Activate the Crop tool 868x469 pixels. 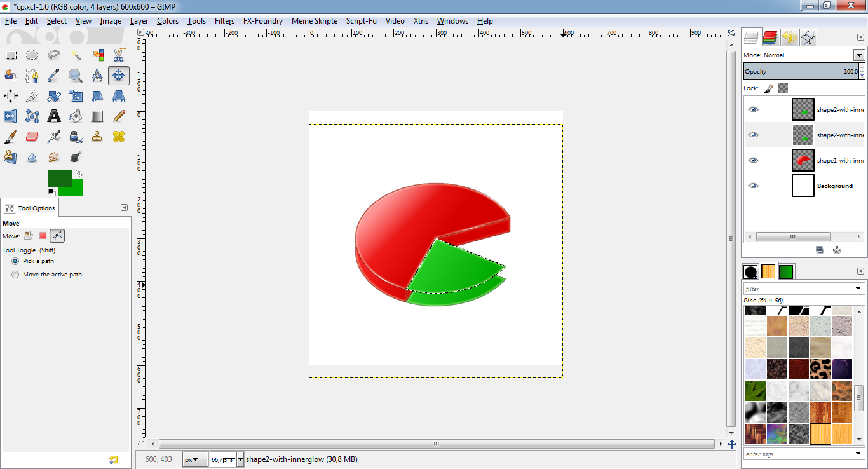coord(32,96)
